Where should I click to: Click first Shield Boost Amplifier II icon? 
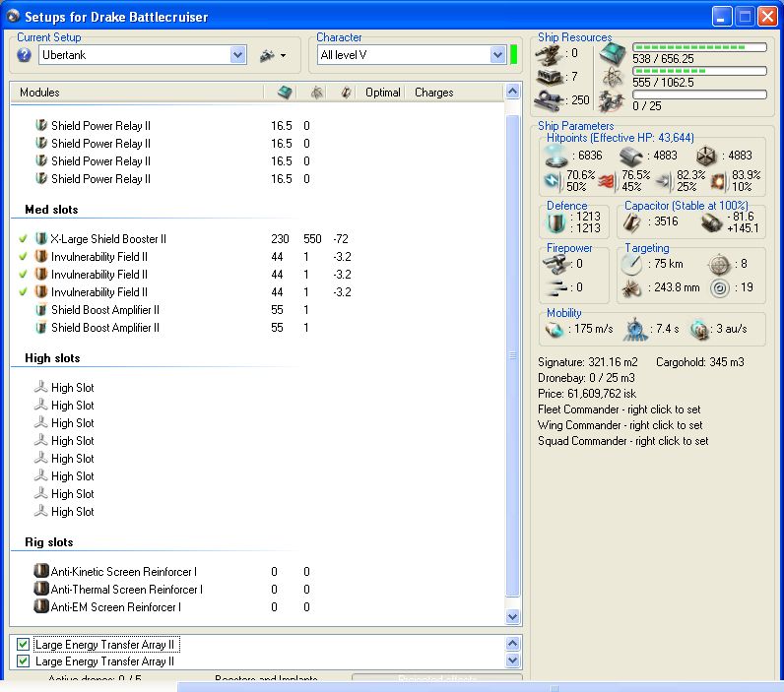click(x=41, y=310)
